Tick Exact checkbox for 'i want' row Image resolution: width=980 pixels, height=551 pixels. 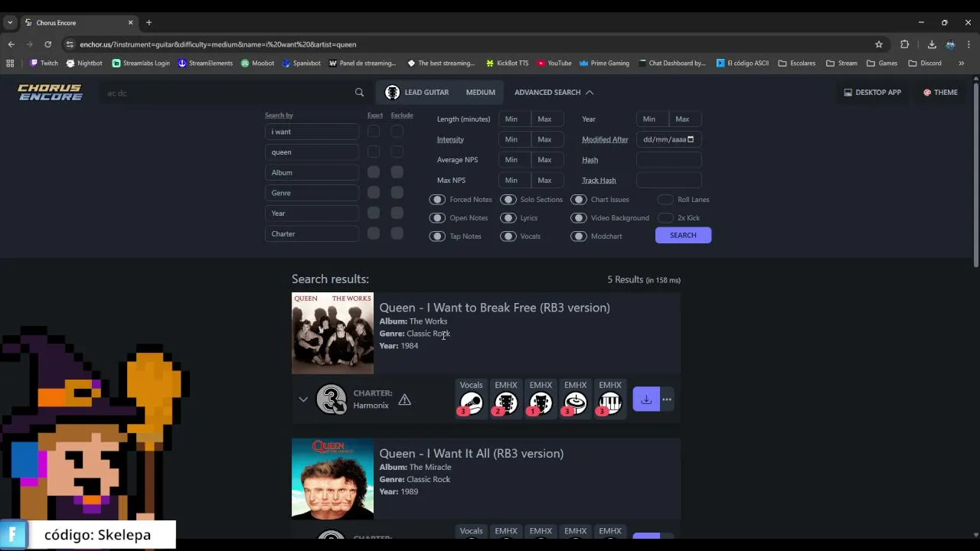(374, 132)
